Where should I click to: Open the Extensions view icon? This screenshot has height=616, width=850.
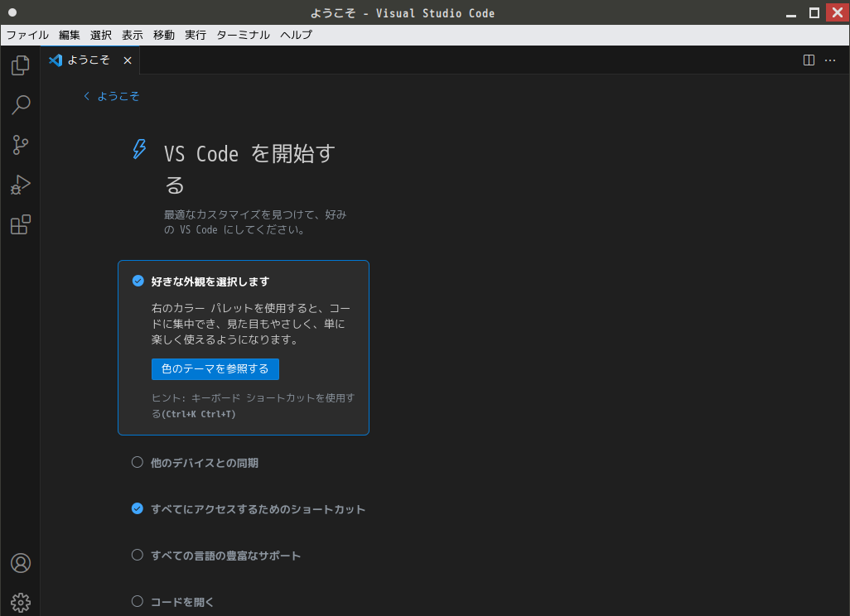[x=20, y=224]
